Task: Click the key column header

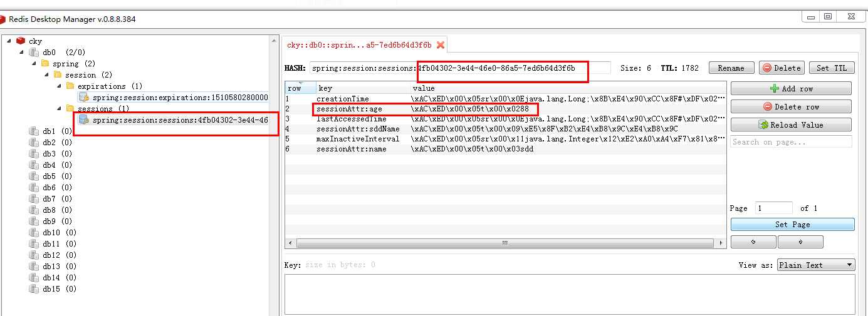Action: [x=363, y=88]
